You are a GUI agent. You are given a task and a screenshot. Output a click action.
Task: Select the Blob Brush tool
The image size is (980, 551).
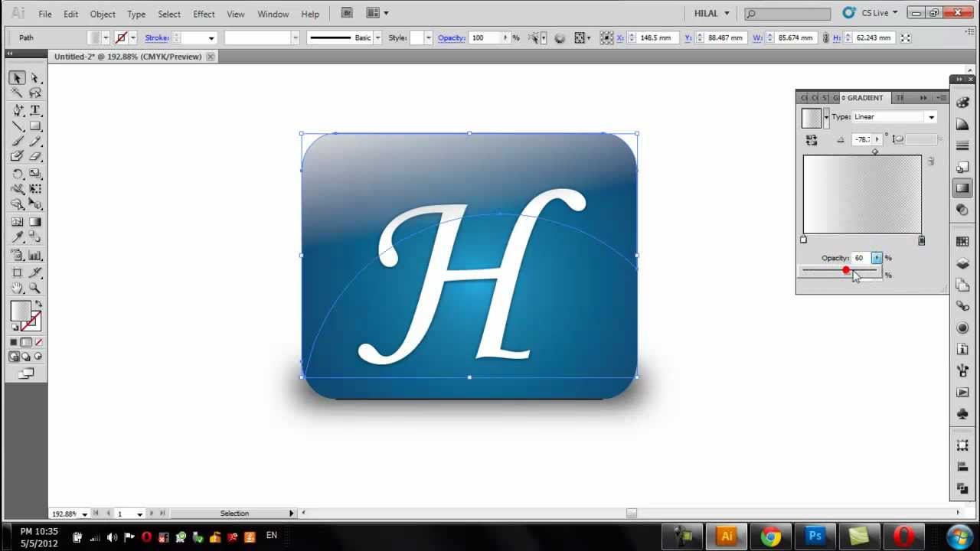pyautogui.click(x=18, y=156)
